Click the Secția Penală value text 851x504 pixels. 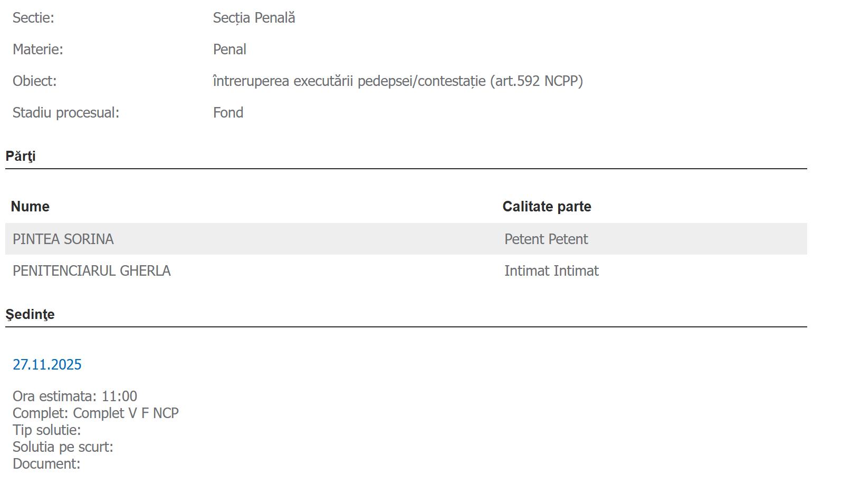tap(254, 18)
